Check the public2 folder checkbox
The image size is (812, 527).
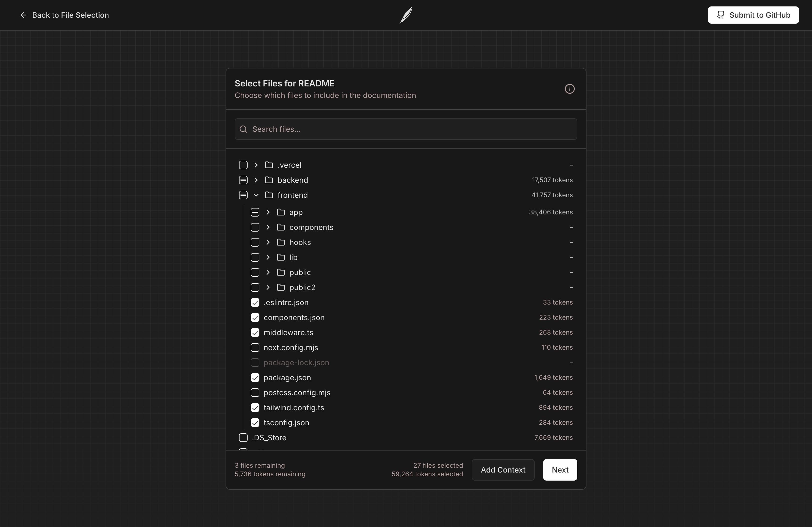255,287
